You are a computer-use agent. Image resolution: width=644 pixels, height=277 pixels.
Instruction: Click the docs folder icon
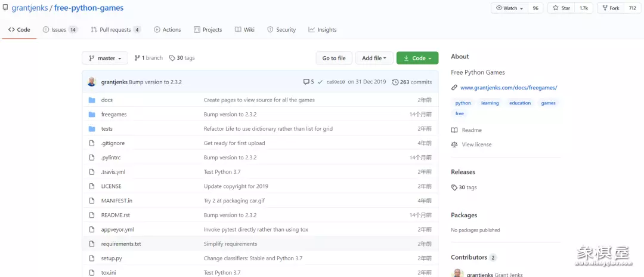click(92, 100)
